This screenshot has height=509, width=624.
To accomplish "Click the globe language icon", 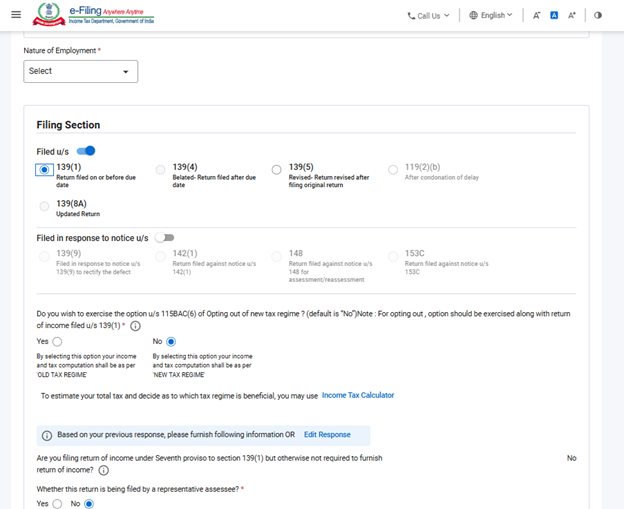I will click(473, 15).
